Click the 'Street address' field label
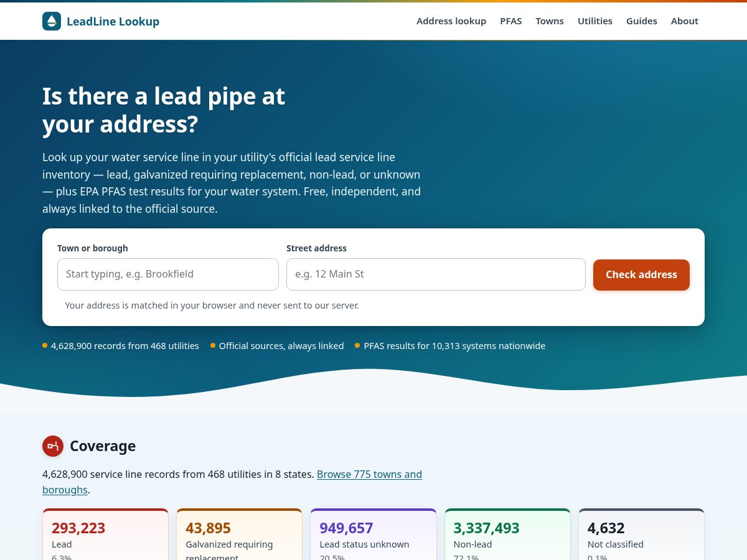The height and width of the screenshot is (560, 747). tap(316, 248)
